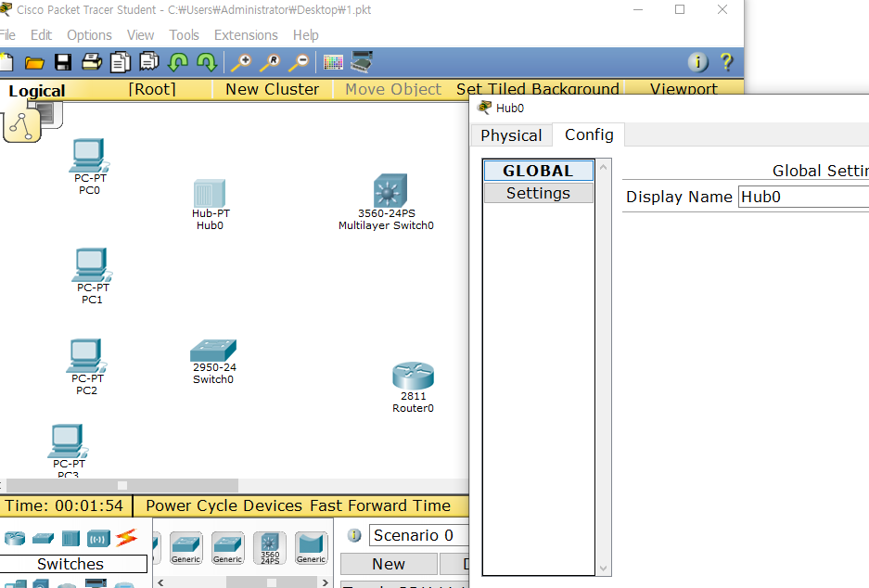869x588 pixels.
Task: Click the scenario info icon beside Scenario 0
Action: point(354,535)
